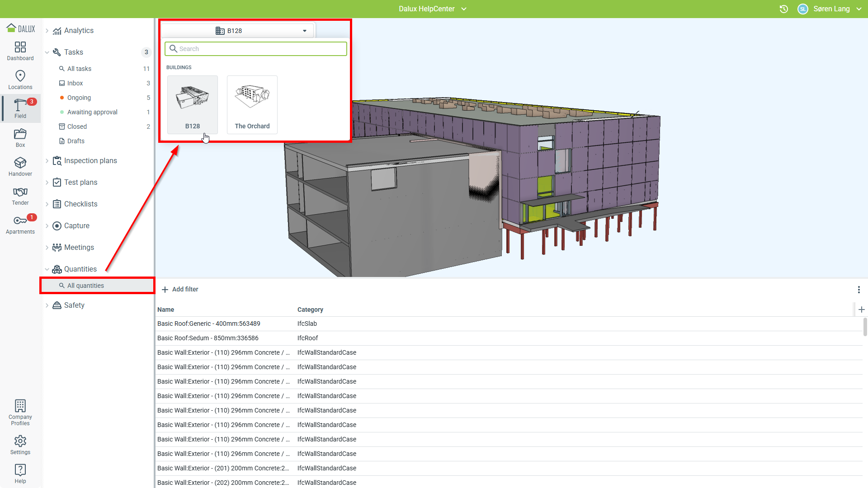
Task: Click the history clock icon
Action: click(784, 9)
